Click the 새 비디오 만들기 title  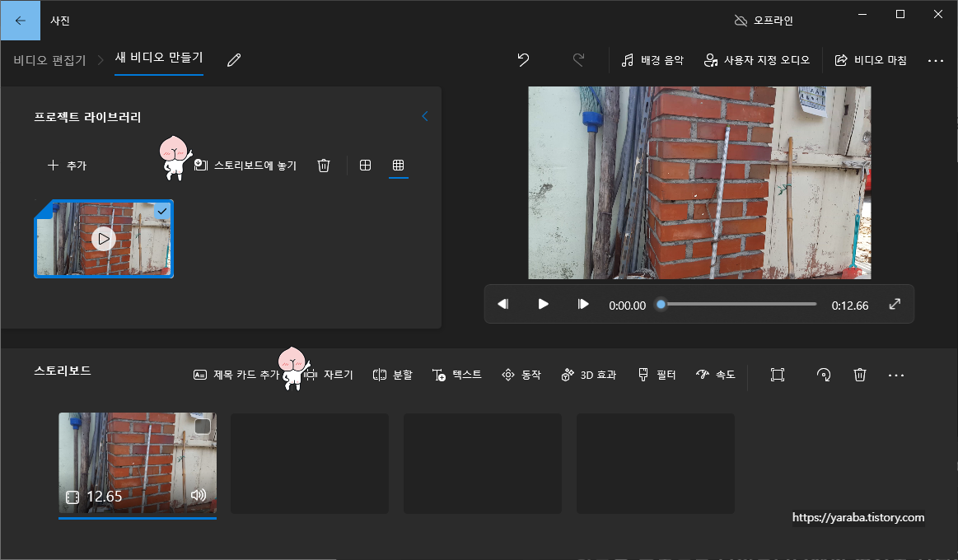click(159, 58)
